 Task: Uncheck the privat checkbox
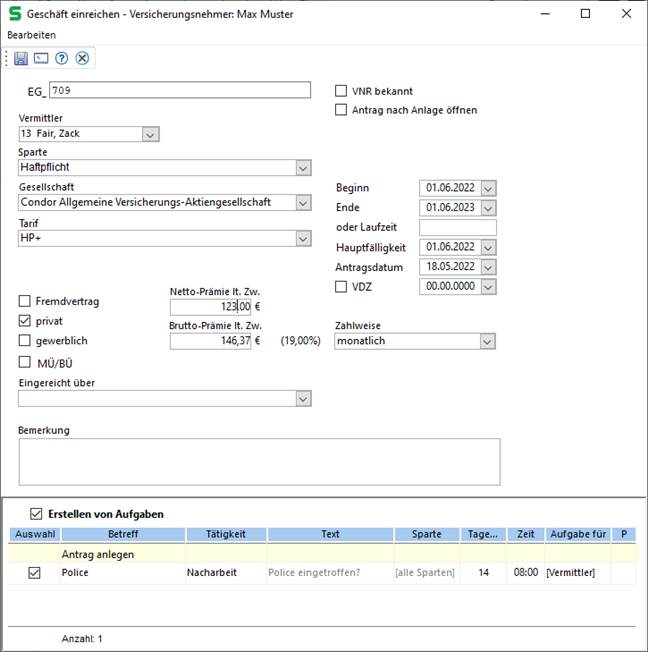click(x=25, y=321)
